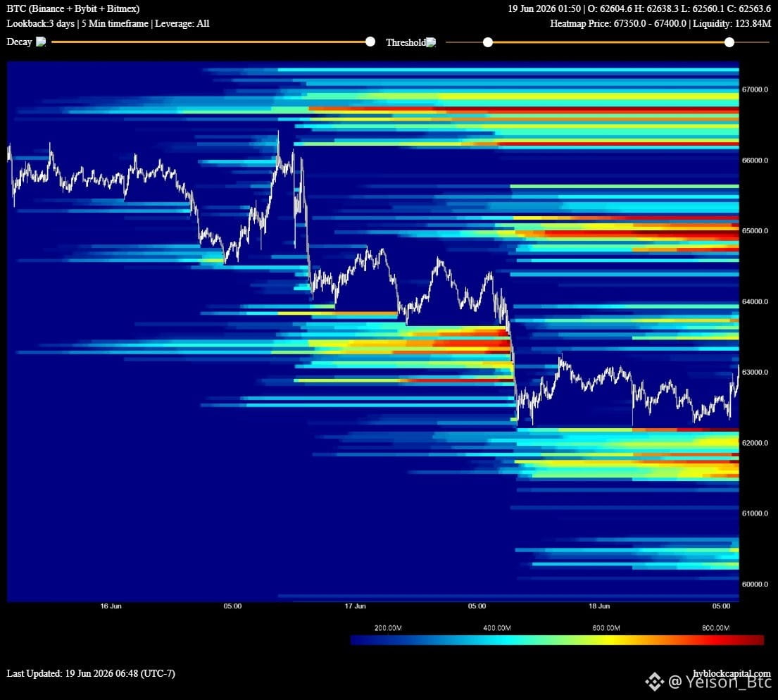778x700 pixels.
Task: Click the Lookback 3 days settings text
Action: click(x=108, y=23)
